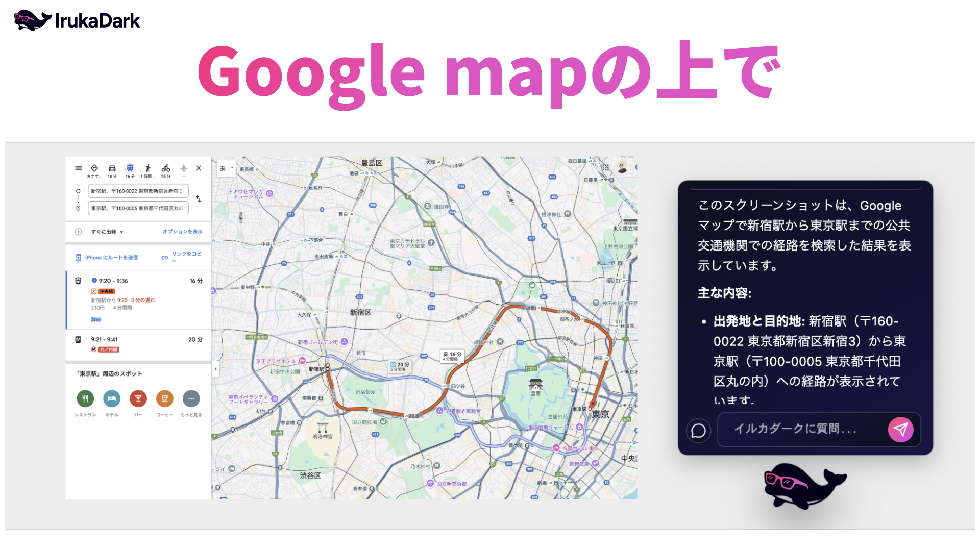Switch to walking directions icon
Viewport: 980px width, 551px height.
tap(148, 168)
